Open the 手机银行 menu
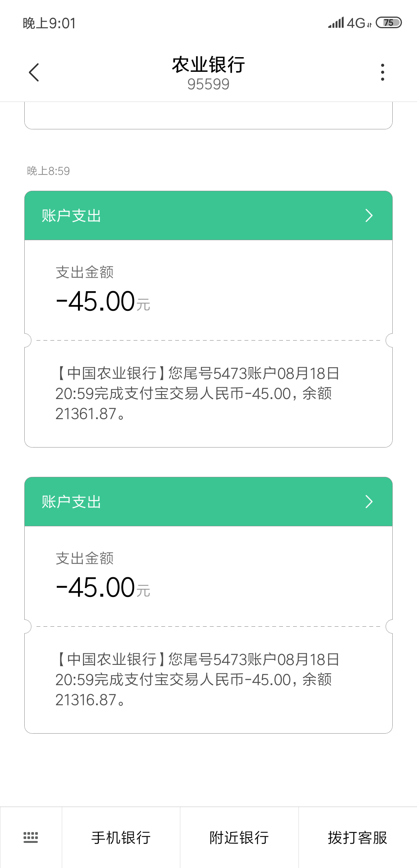The image size is (417, 868). [121, 837]
